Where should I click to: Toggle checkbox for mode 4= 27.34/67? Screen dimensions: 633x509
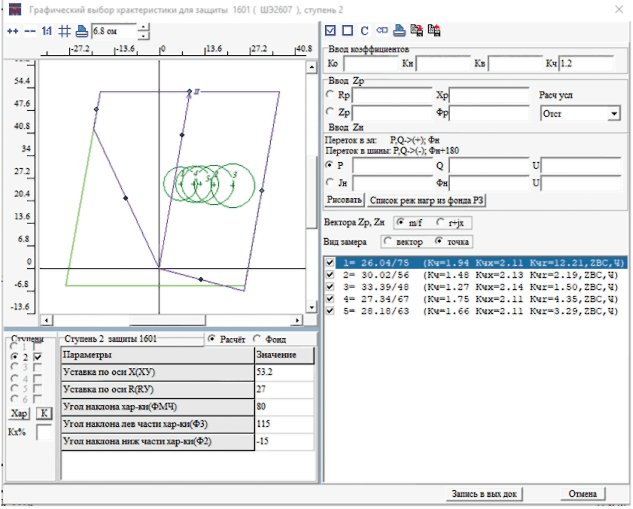click(330, 299)
